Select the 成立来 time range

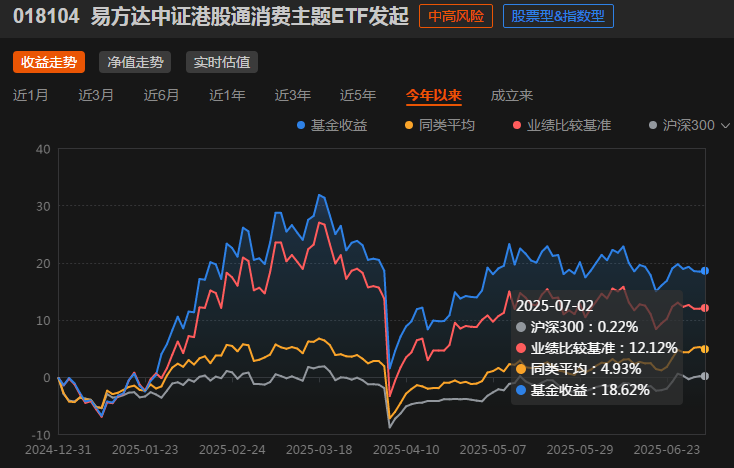(x=512, y=95)
